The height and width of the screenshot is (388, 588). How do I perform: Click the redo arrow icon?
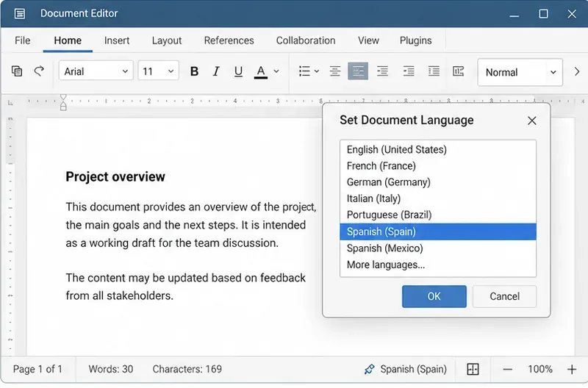(x=39, y=71)
